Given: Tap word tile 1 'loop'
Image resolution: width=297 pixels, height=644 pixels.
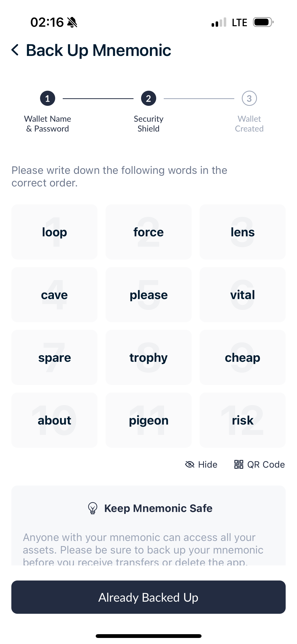Looking at the screenshot, I should coord(54,232).
